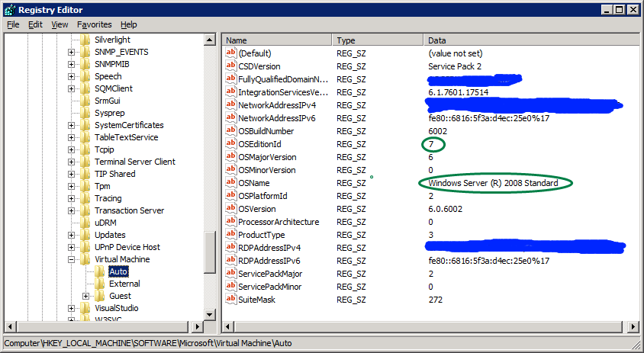Sort by the Name column header

[277, 40]
